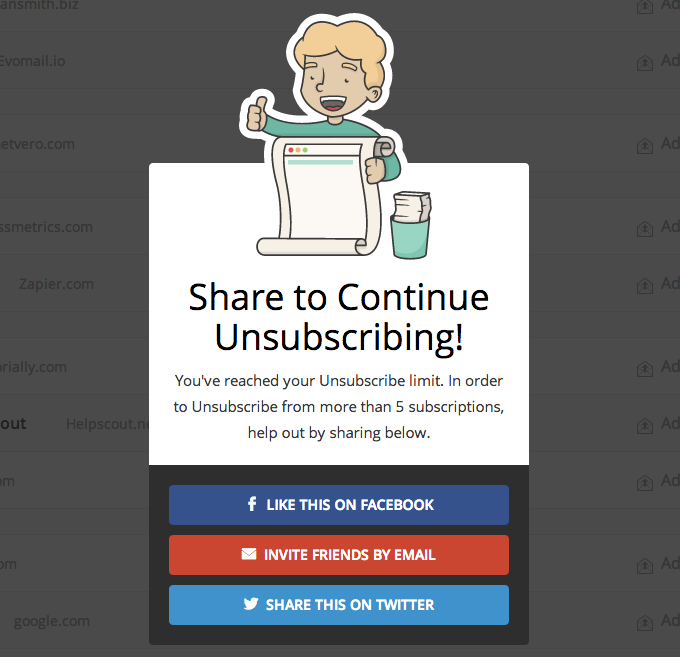Click the rollup icon in getvero.com row

[645, 146]
